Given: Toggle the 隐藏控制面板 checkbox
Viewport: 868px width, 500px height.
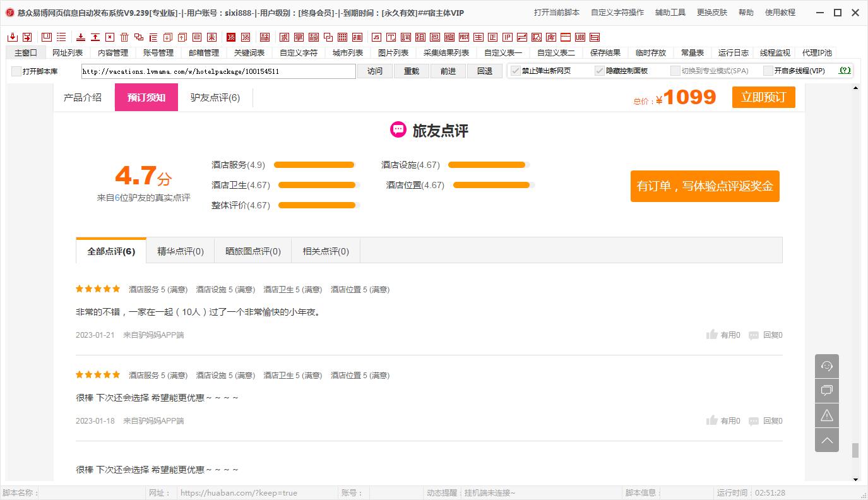Looking at the screenshot, I should tap(600, 71).
